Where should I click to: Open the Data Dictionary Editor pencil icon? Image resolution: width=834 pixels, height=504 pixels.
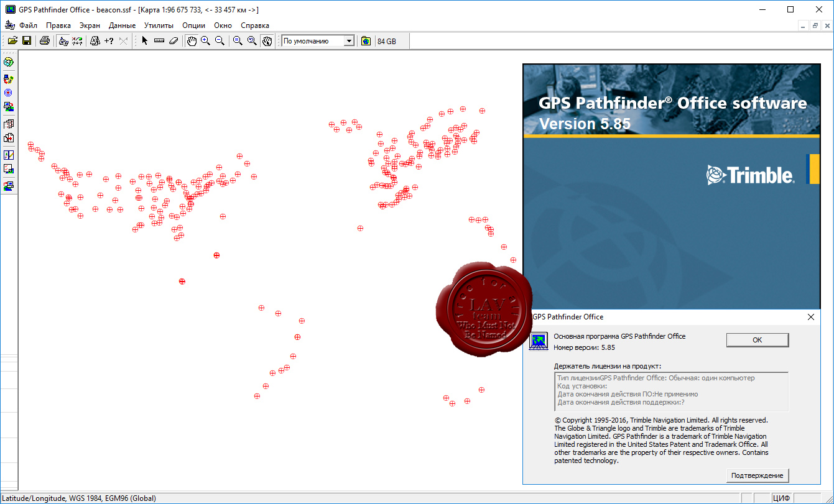point(9,155)
